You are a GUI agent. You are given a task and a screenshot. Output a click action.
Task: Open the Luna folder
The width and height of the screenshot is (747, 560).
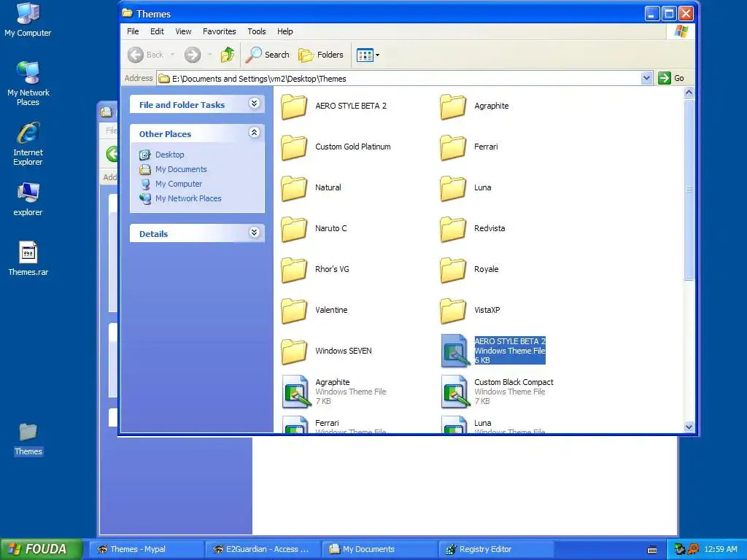465,187
